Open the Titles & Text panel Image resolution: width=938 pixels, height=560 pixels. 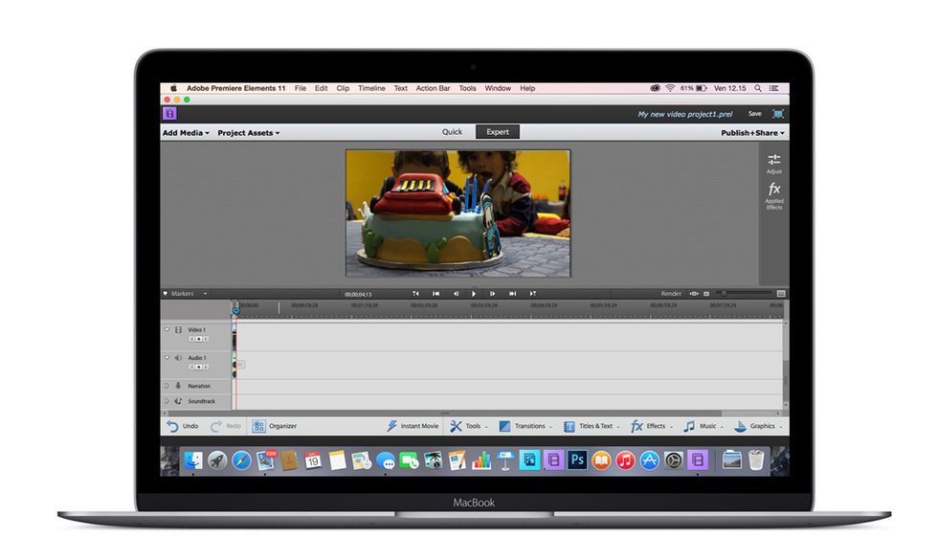point(592,426)
